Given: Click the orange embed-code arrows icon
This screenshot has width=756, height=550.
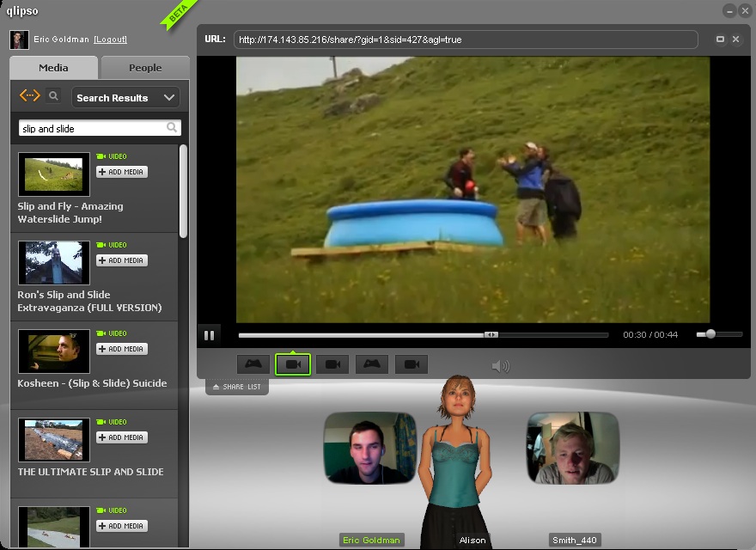Looking at the screenshot, I should (x=30, y=96).
